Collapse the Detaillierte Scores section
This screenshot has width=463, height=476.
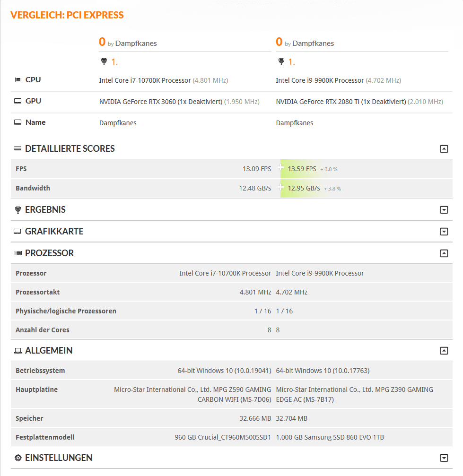coord(444,149)
